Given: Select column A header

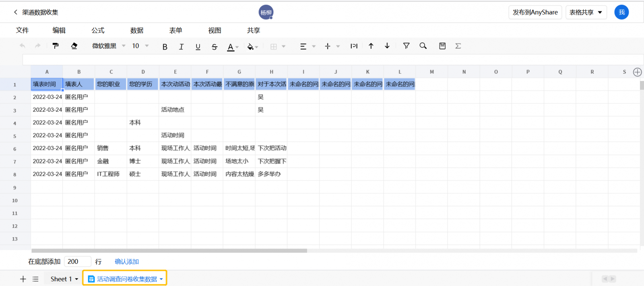Looking at the screenshot, I should tap(47, 72).
